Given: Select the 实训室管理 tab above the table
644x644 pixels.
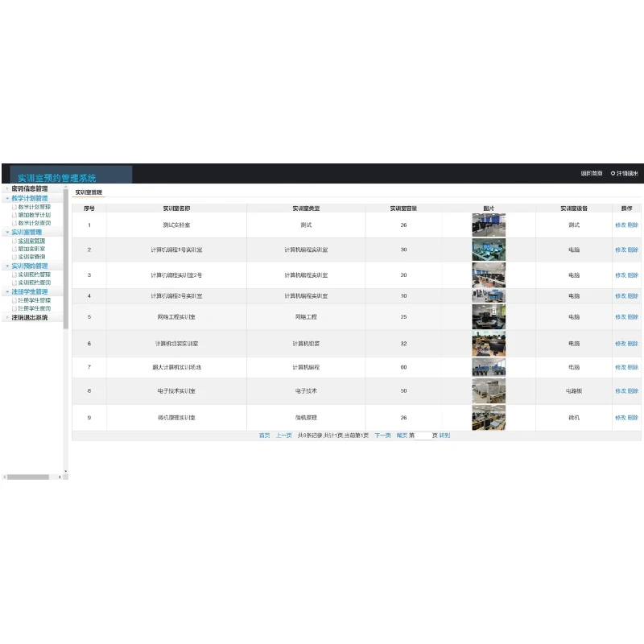Looking at the screenshot, I should point(89,192).
